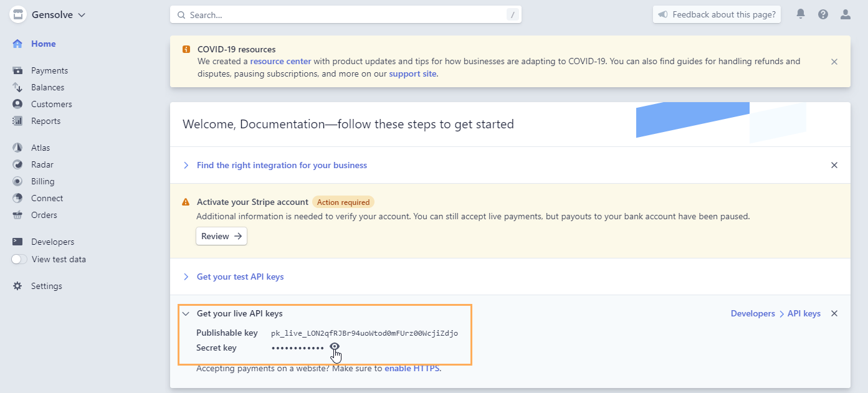Click the Reports chart icon
Screen dimensions: 868x393
pos(17,121)
